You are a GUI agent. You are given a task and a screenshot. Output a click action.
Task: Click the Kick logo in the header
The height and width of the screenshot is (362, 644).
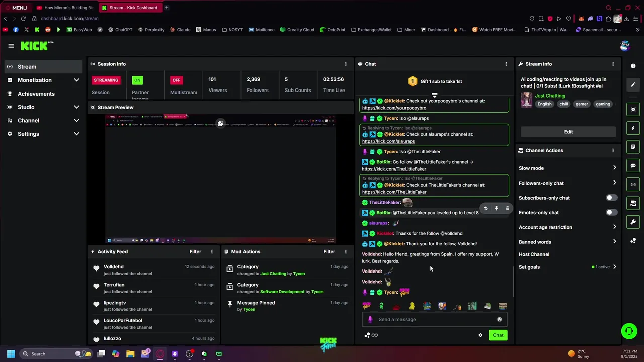tap(37, 46)
